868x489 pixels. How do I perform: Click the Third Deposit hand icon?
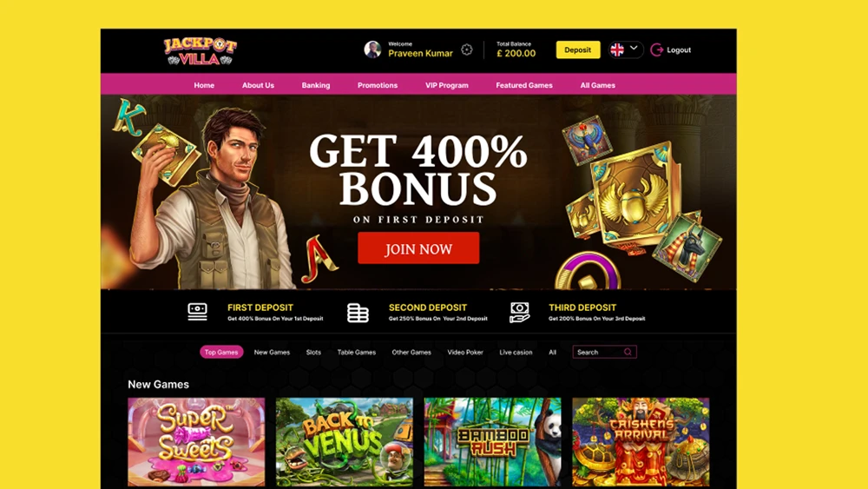[519, 313]
